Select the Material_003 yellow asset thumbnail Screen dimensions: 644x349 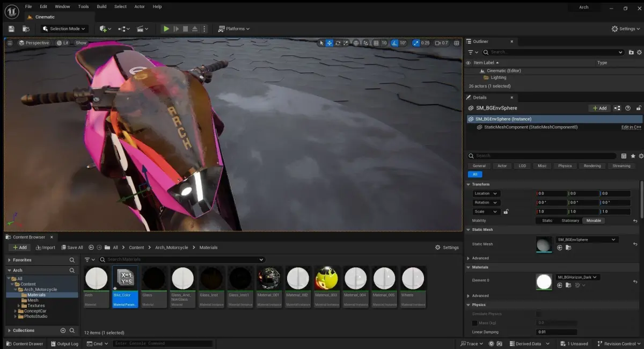(x=327, y=287)
